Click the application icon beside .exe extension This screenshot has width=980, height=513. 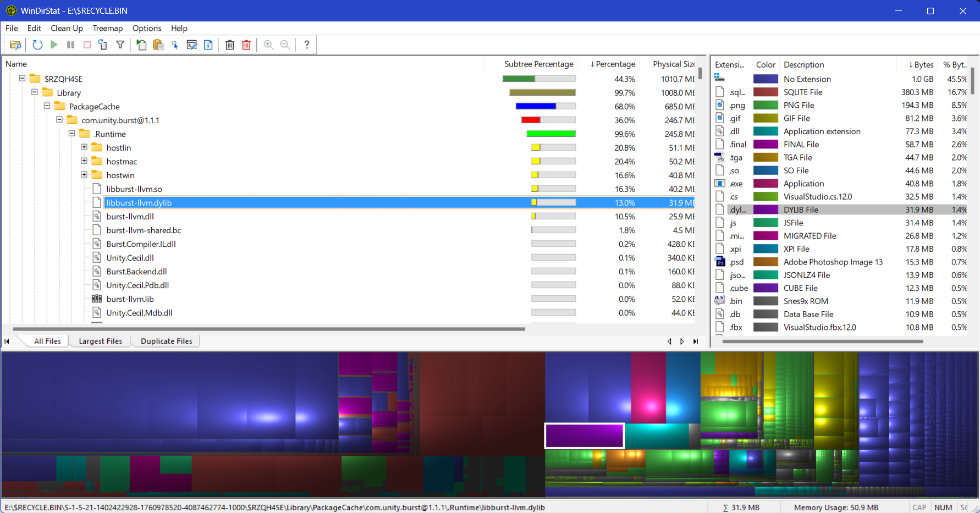pyautogui.click(x=720, y=184)
